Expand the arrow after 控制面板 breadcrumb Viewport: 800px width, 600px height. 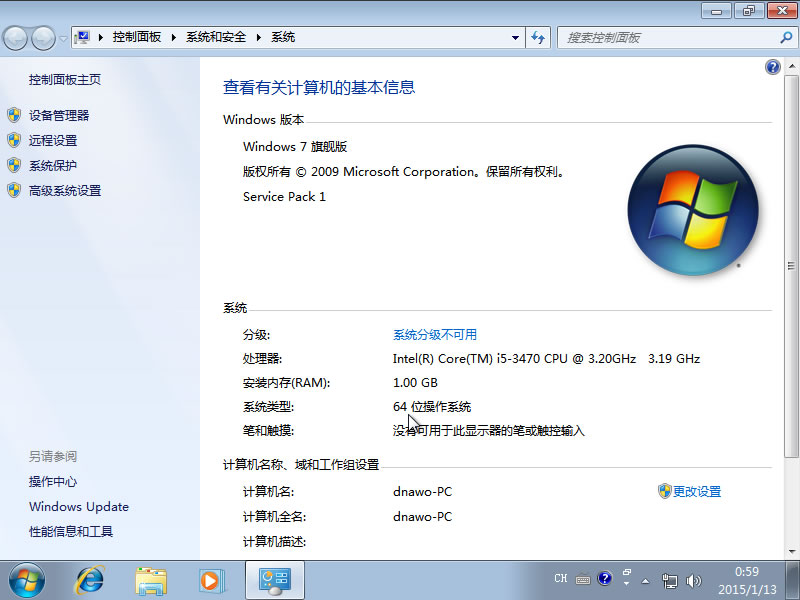pos(174,37)
